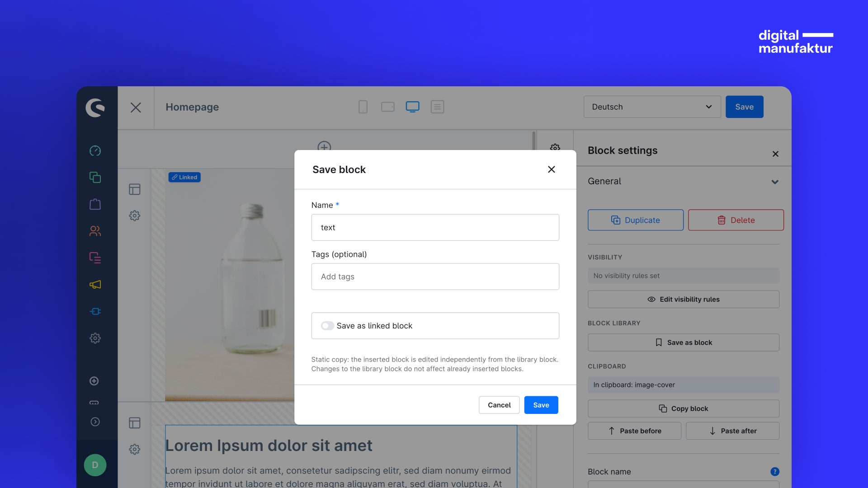Open the Marketing megaphone icon in sidebar

coord(95,285)
